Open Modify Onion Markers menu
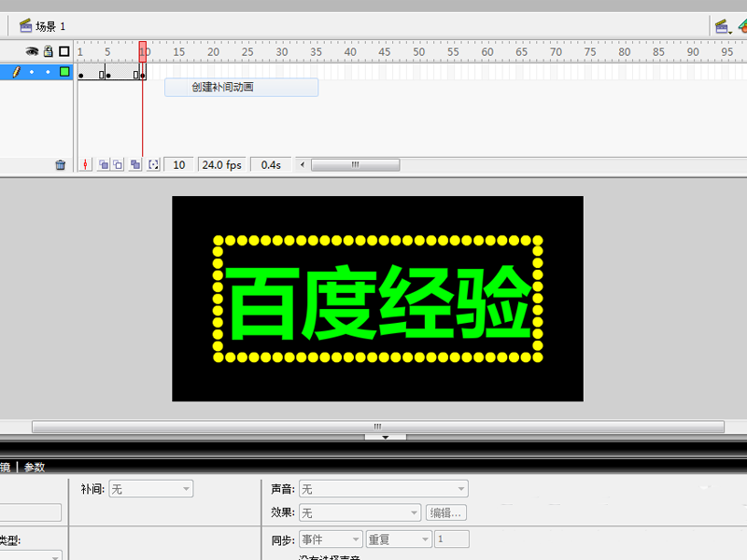 pos(153,165)
